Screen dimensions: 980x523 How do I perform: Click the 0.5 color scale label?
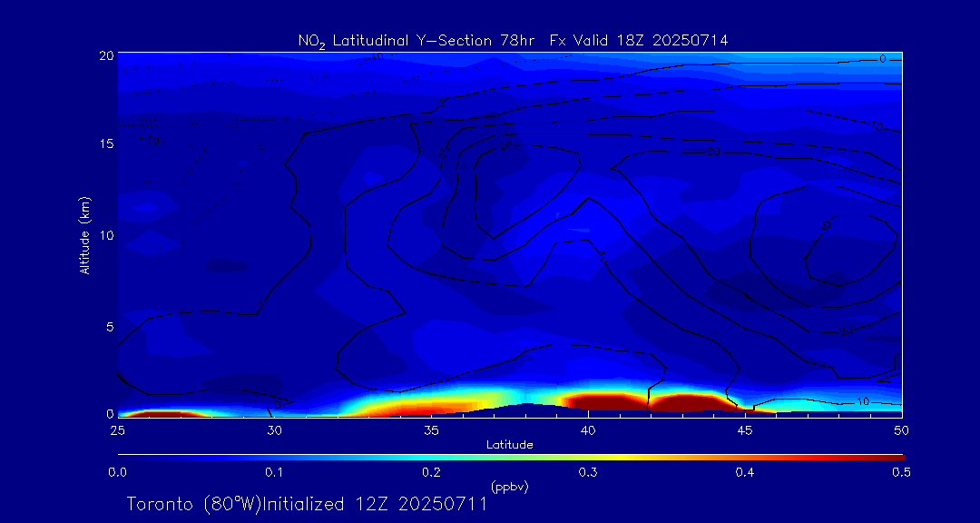point(901,473)
